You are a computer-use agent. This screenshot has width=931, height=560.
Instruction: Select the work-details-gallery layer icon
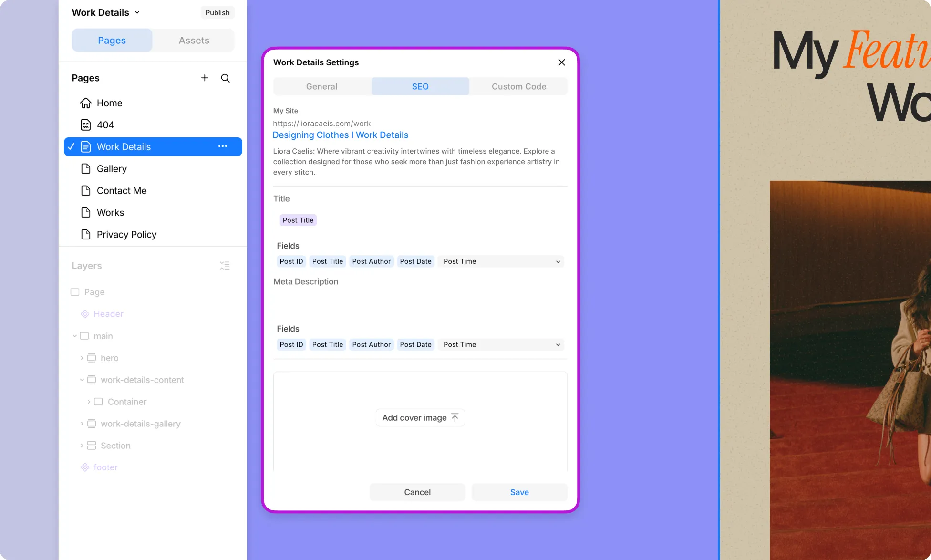tap(92, 424)
